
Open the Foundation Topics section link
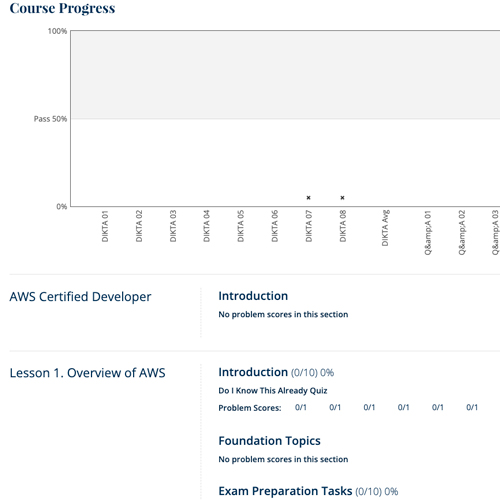(269, 441)
